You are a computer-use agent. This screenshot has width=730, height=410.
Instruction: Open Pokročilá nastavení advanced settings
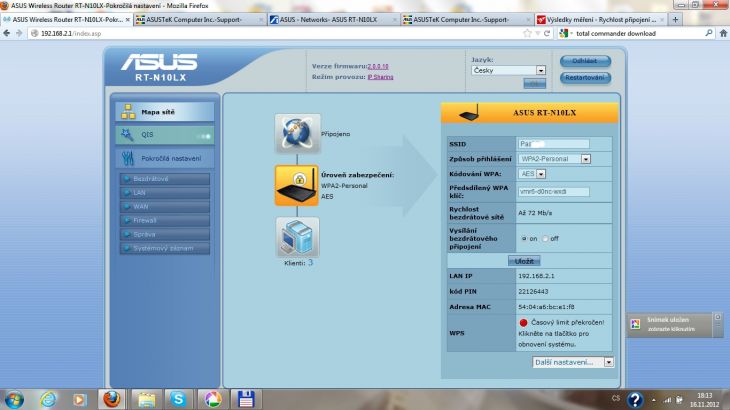click(x=165, y=158)
